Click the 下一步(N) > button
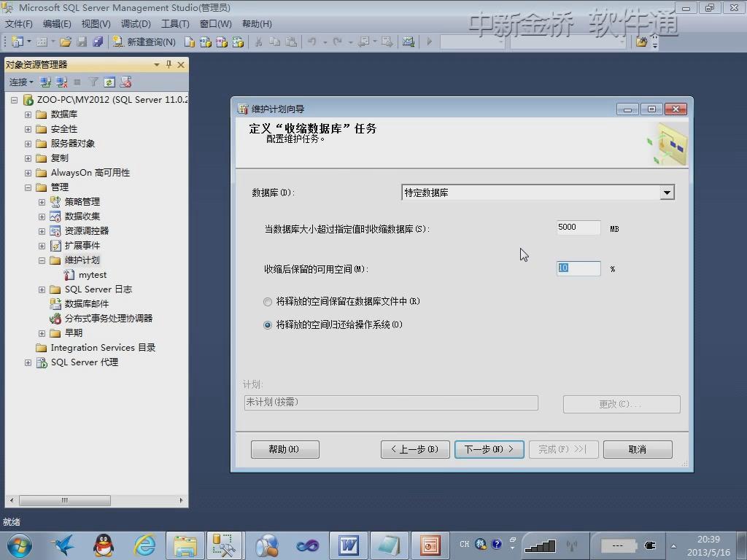747x560 pixels. tap(489, 449)
